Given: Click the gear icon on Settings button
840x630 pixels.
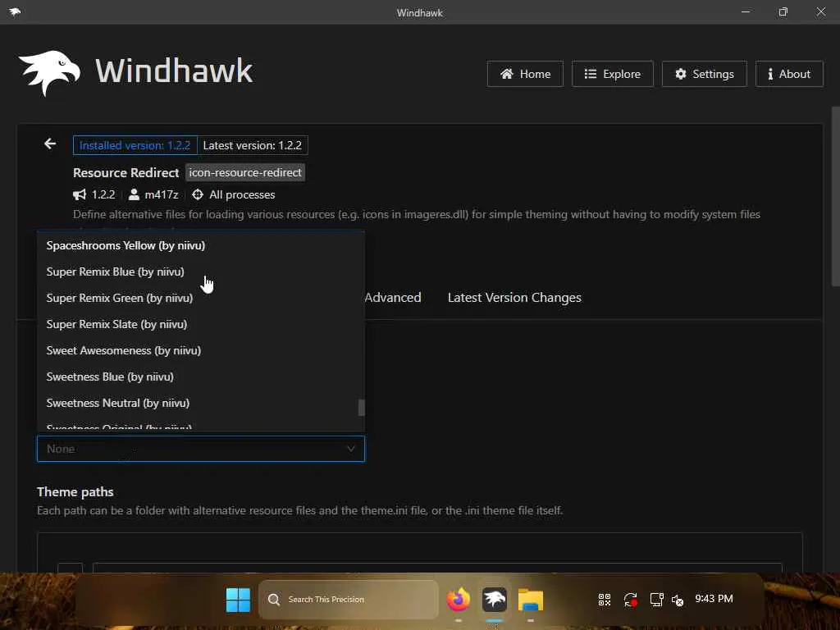Looking at the screenshot, I should (x=680, y=74).
